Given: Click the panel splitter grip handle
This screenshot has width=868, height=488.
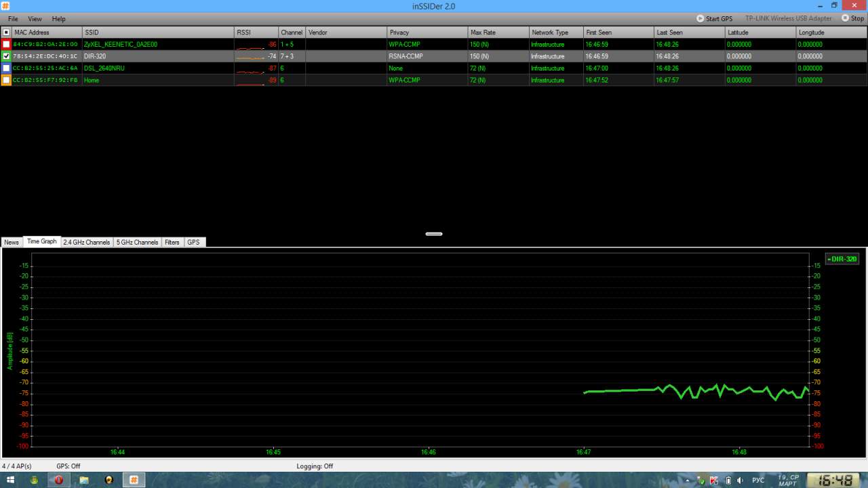Looking at the screenshot, I should click(434, 234).
